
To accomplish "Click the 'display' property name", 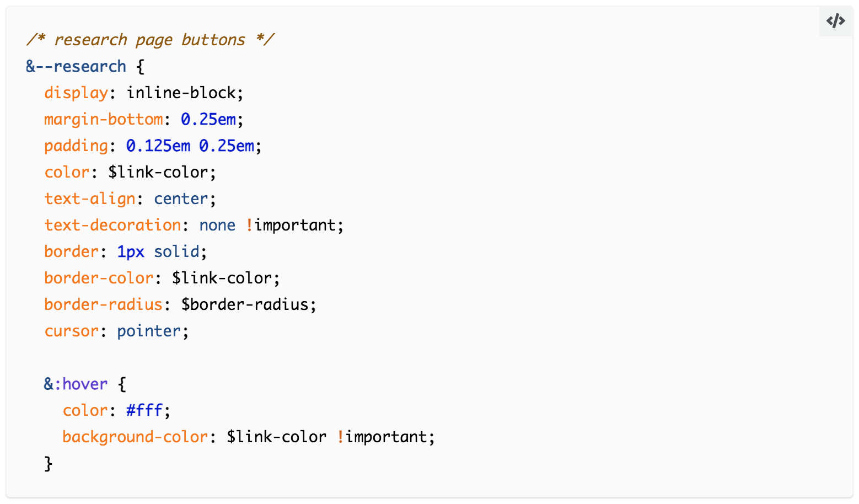I will click(x=76, y=93).
